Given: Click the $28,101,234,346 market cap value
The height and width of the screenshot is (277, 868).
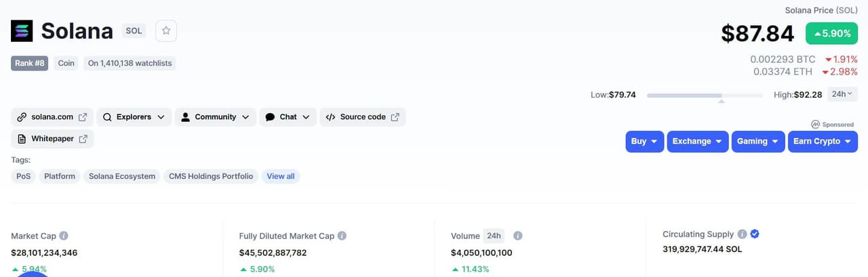Looking at the screenshot, I should tap(44, 253).
